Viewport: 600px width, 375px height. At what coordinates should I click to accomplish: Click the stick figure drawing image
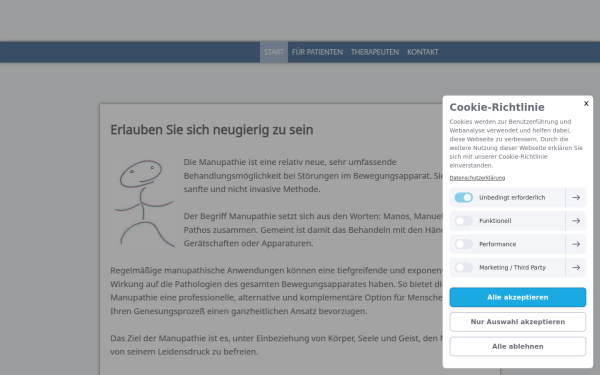144,203
